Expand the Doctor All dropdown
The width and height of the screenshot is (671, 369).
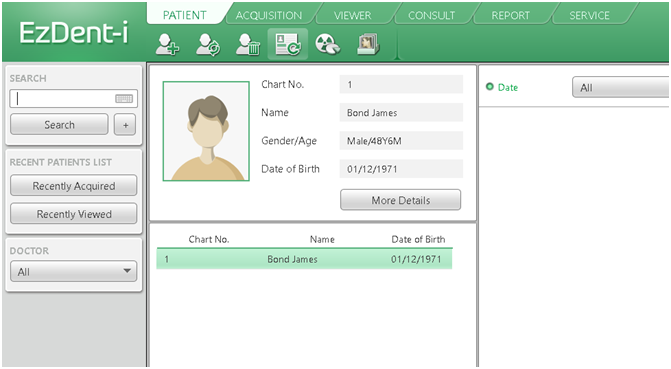coord(74,271)
